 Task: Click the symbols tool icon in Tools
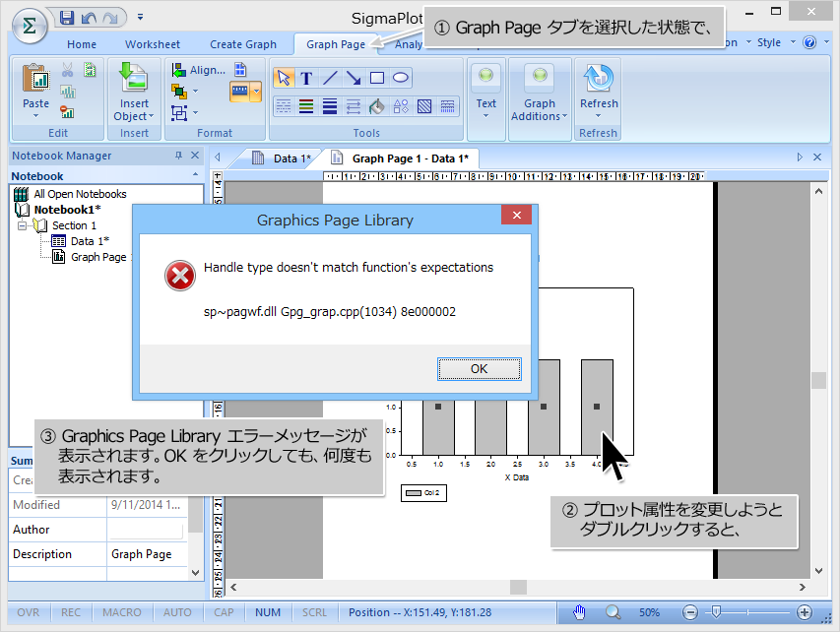click(401, 106)
